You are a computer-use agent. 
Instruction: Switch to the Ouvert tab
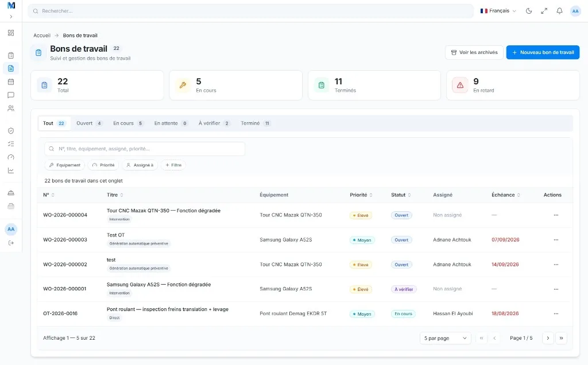pyautogui.click(x=89, y=123)
